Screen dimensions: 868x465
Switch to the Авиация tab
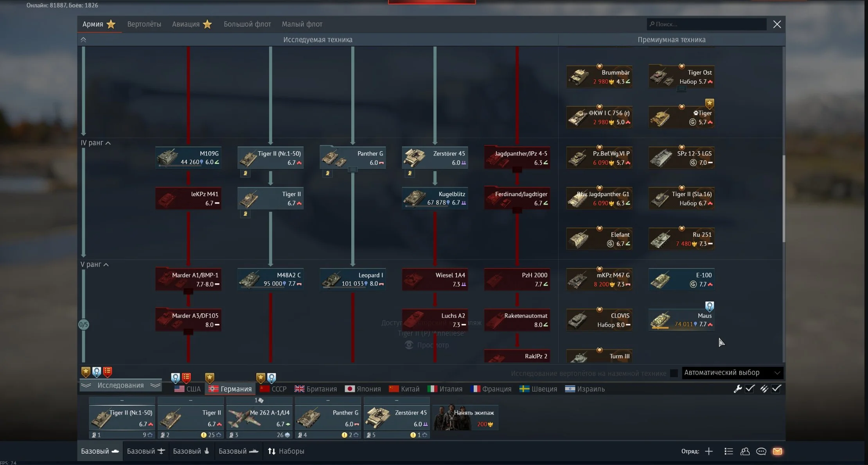[x=186, y=24]
